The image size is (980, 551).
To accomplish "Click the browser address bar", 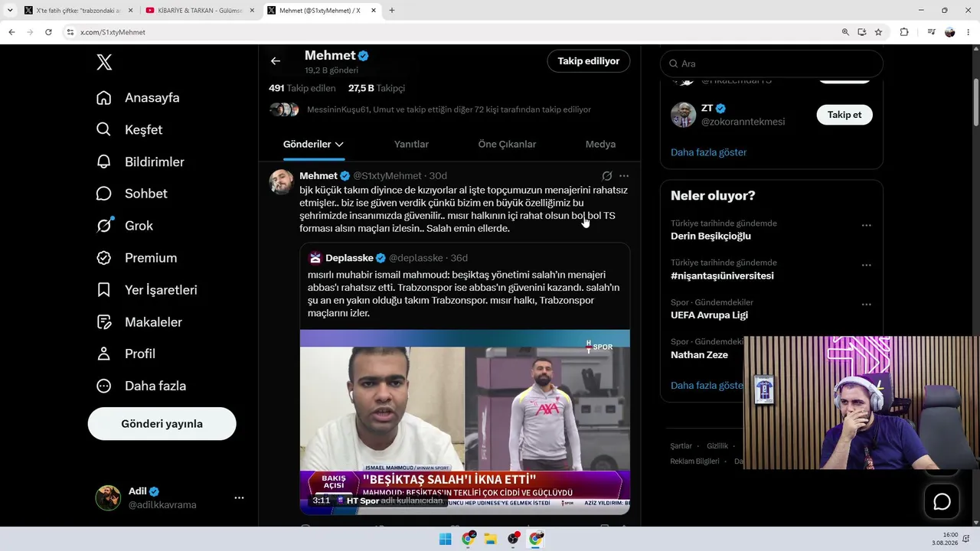I will (x=452, y=32).
